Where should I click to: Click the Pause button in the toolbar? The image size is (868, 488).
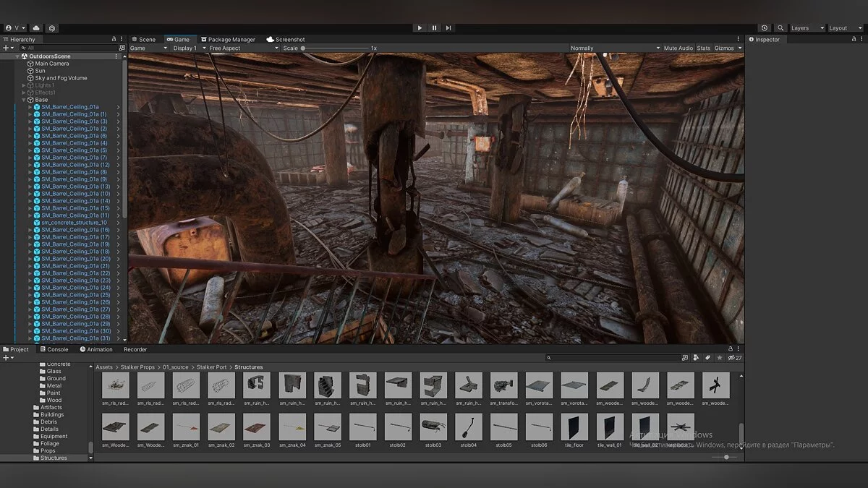pyautogui.click(x=434, y=28)
